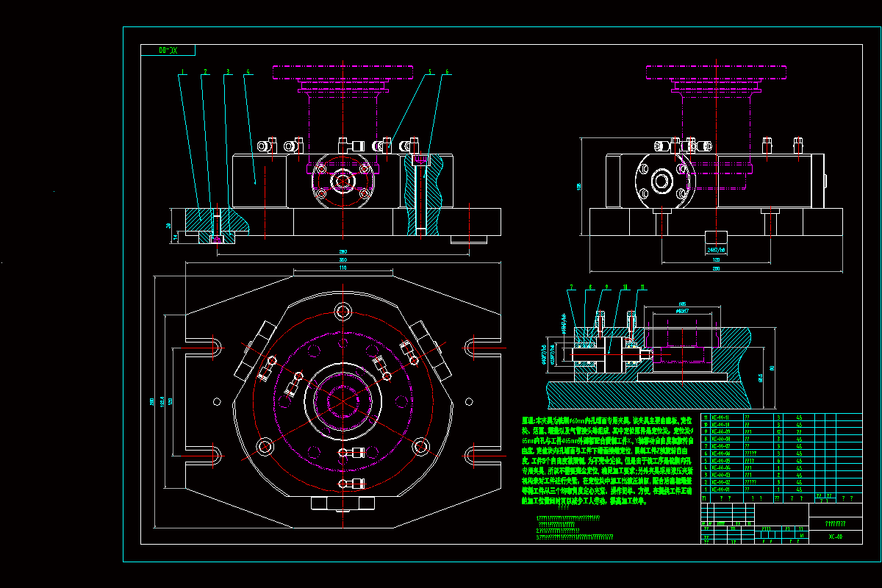
Task: Click the 120 dimension in side view
Action: tap(715, 259)
